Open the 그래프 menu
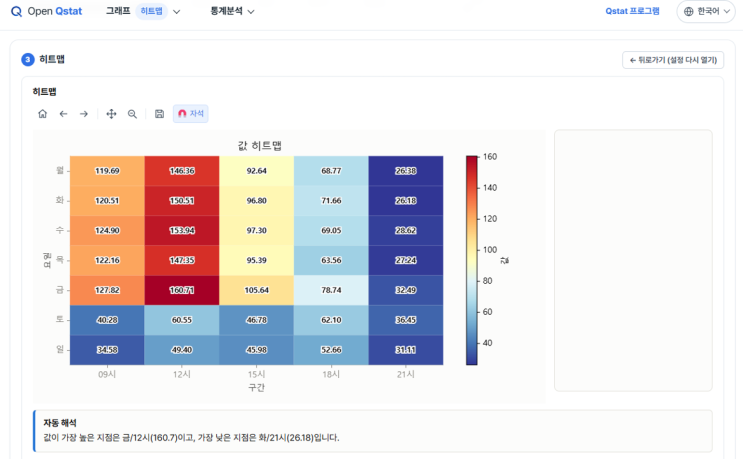This screenshot has height=459, width=743. pyautogui.click(x=118, y=11)
